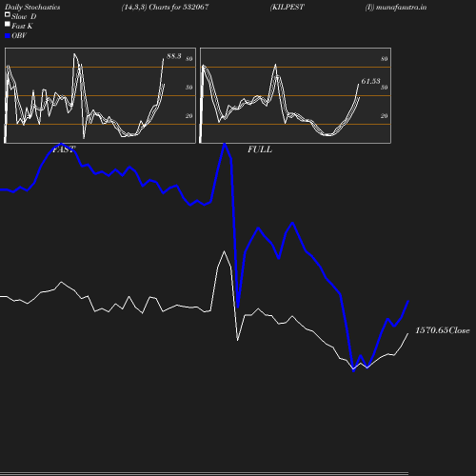The width and height of the screenshot is (476, 476).
Task: Click the 50 axis label in FAST chart
Action: click(189, 88)
